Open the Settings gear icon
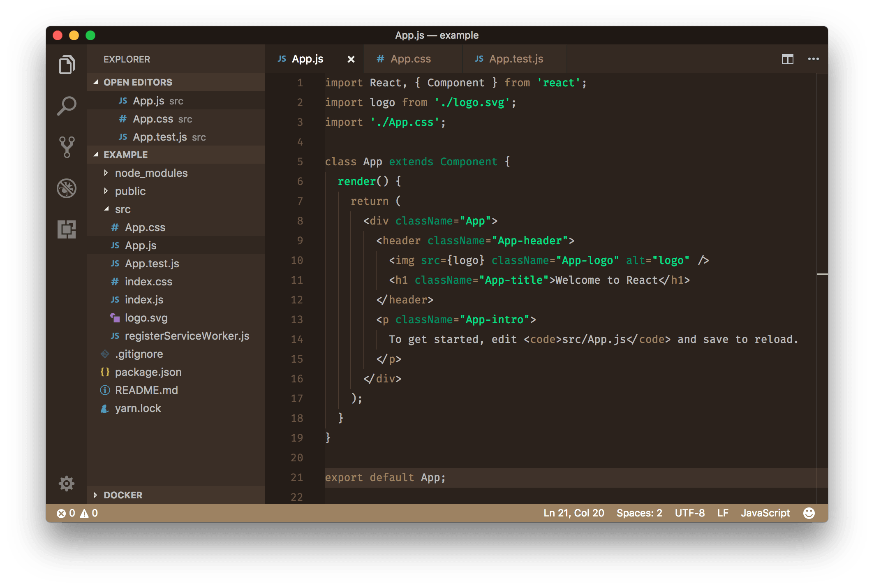Image resolution: width=874 pixels, height=588 pixels. (x=66, y=484)
